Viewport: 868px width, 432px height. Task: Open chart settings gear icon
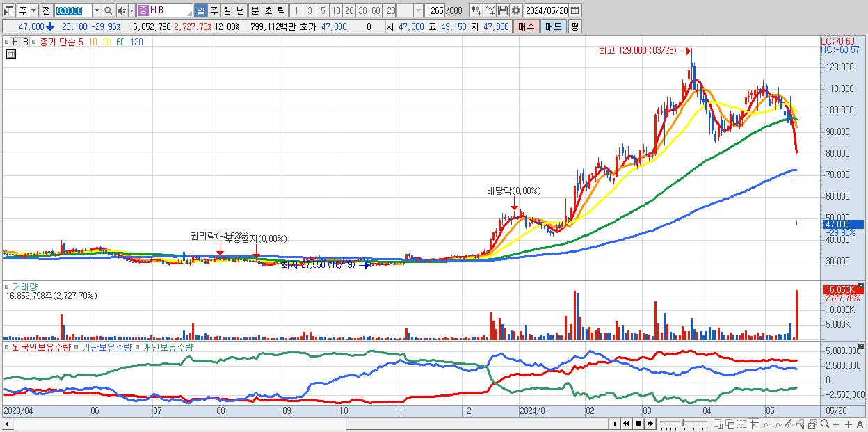[x=516, y=10]
